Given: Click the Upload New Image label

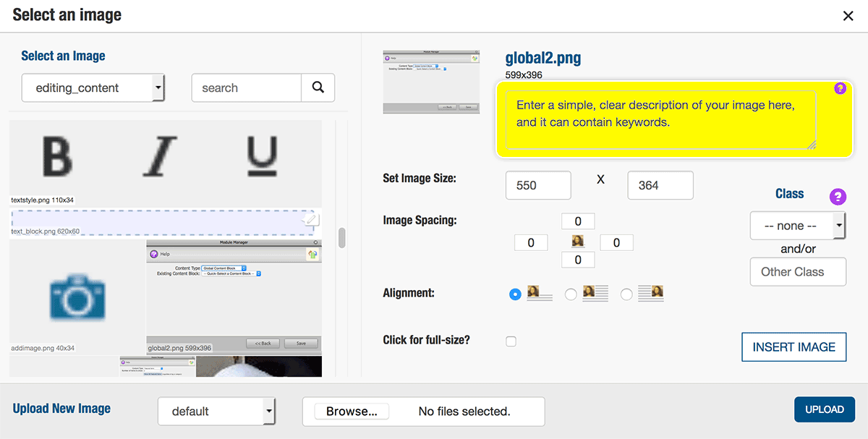Looking at the screenshot, I should tap(61, 409).
